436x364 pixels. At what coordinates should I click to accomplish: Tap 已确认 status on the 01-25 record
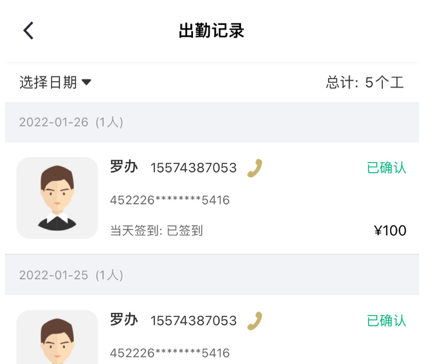pyautogui.click(x=386, y=321)
